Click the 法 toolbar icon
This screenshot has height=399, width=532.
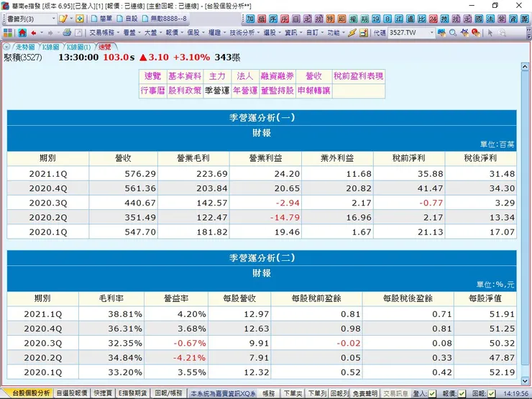pyautogui.click(x=490, y=19)
